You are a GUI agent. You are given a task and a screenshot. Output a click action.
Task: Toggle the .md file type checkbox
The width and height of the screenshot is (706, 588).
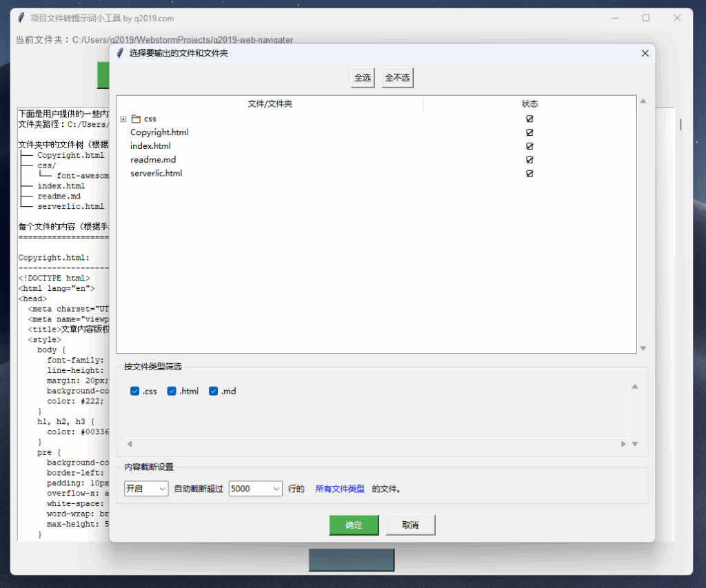tap(214, 392)
